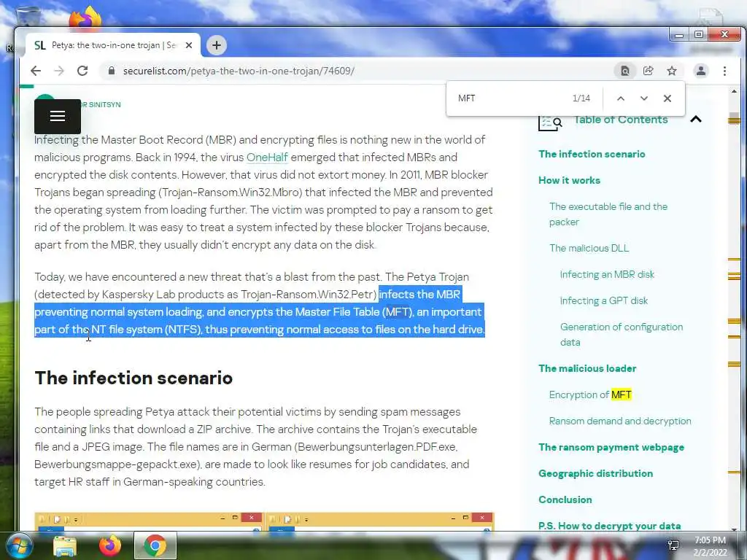Click the embedded screenshot thumbnail in article
This screenshot has width=747, height=560.
264,522
